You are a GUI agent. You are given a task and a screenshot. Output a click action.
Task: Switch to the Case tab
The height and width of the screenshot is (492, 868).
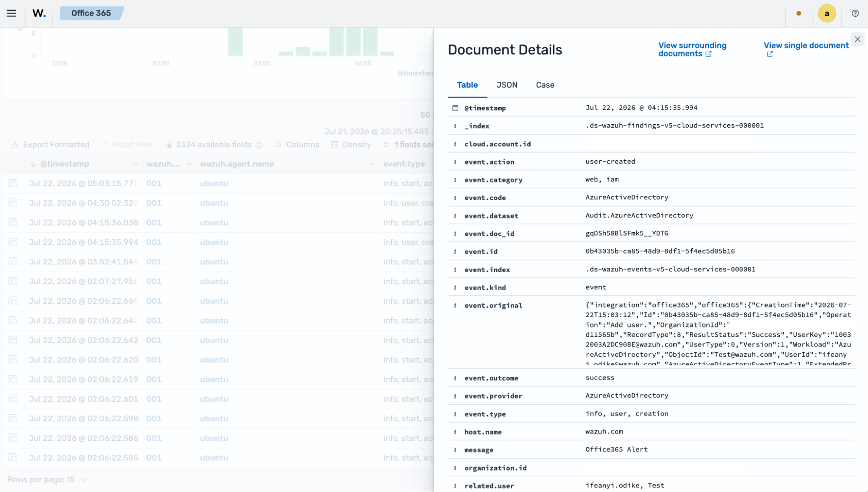545,85
